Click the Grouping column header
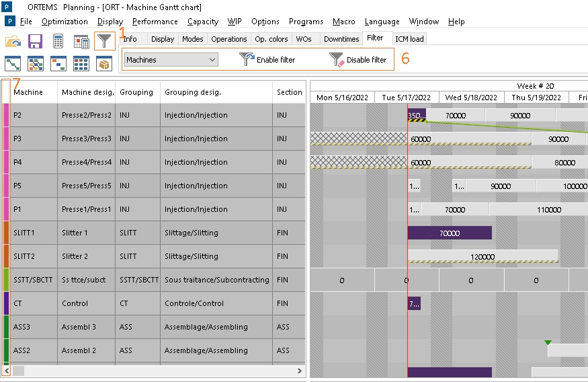Screen dimensions: 588x382 coord(138,92)
